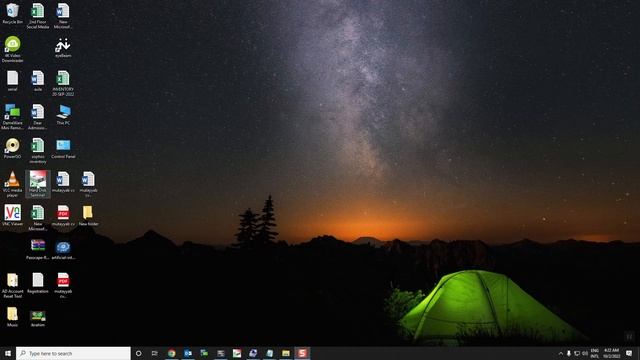The height and width of the screenshot is (360, 640).
Task: Switch to Google Chrome on the taskbar
Action: 171,353
